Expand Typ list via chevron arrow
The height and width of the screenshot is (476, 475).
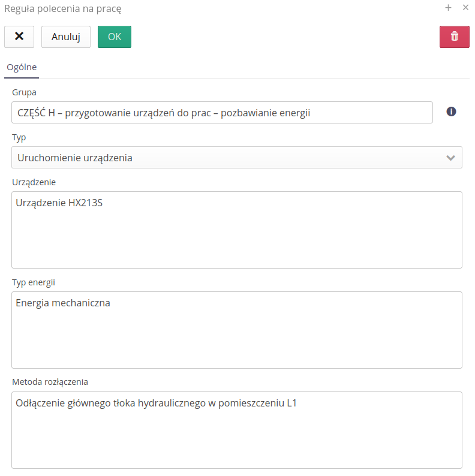451,158
